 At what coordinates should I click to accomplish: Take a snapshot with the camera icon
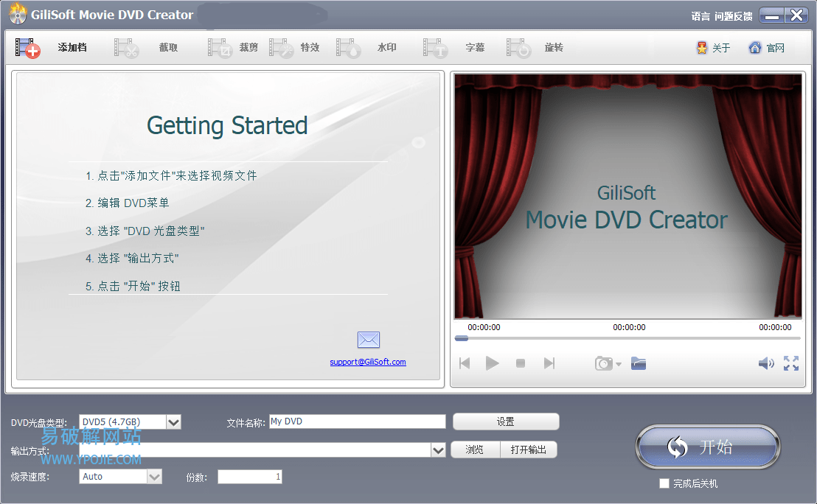(602, 363)
